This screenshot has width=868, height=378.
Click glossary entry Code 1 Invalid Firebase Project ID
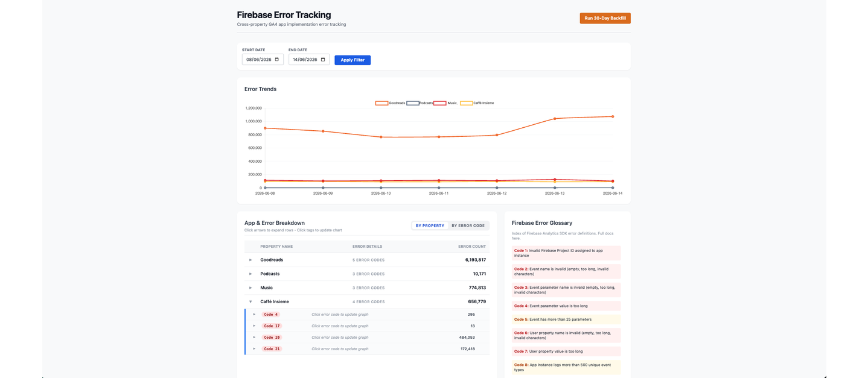coord(566,253)
